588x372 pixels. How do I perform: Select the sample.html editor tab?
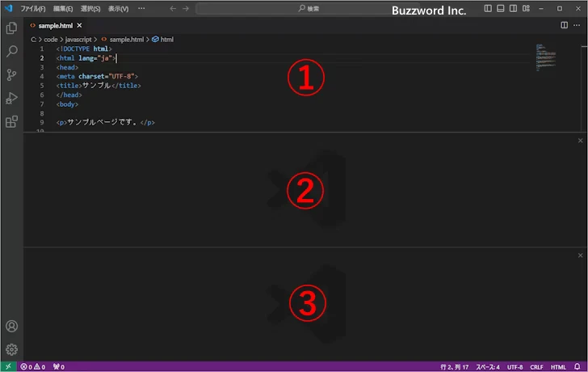click(55, 25)
